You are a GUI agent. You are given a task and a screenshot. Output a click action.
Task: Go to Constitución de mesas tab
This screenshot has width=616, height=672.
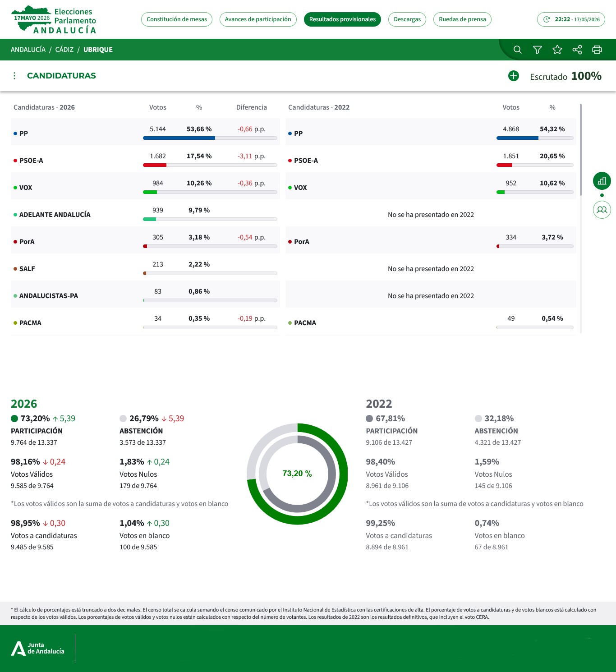pyautogui.click(x=177, y=19)
